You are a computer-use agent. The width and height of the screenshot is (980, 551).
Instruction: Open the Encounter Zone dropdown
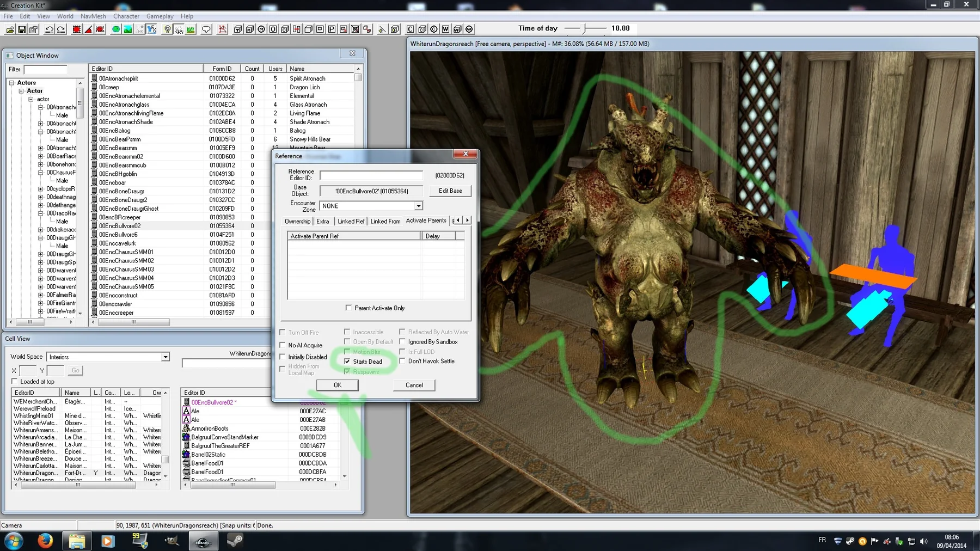(418, 206)
